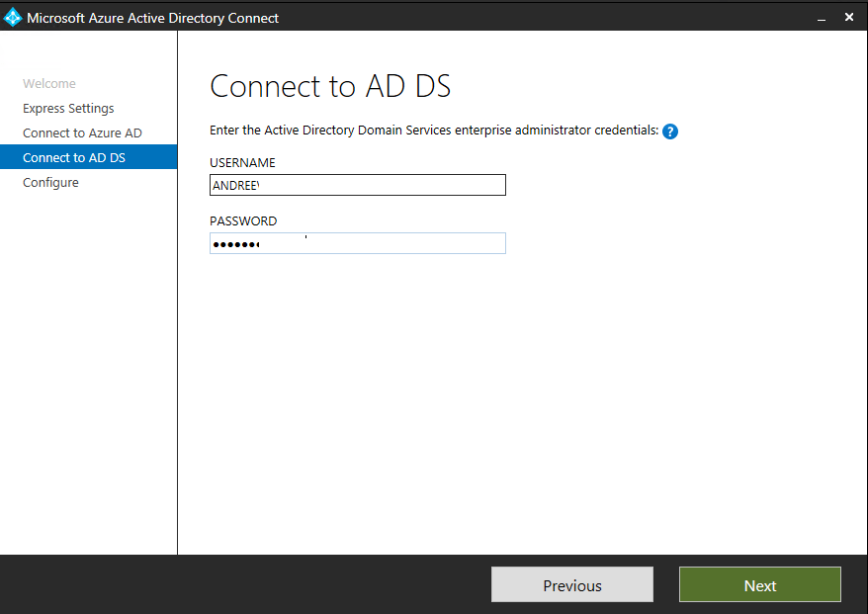
Task: Close the Azure AD Connect window
Action: (x=849, y=17)
